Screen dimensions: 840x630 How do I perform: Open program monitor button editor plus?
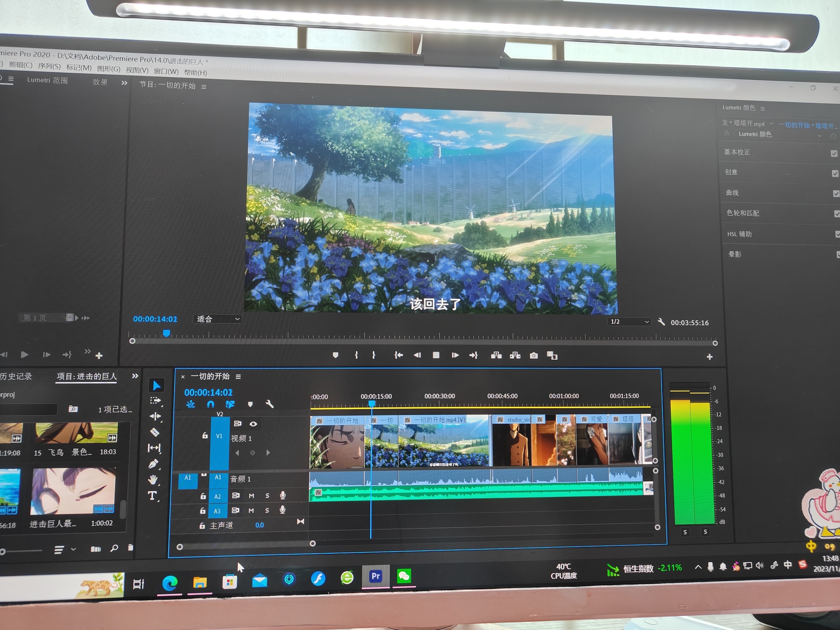pos(710,357)
